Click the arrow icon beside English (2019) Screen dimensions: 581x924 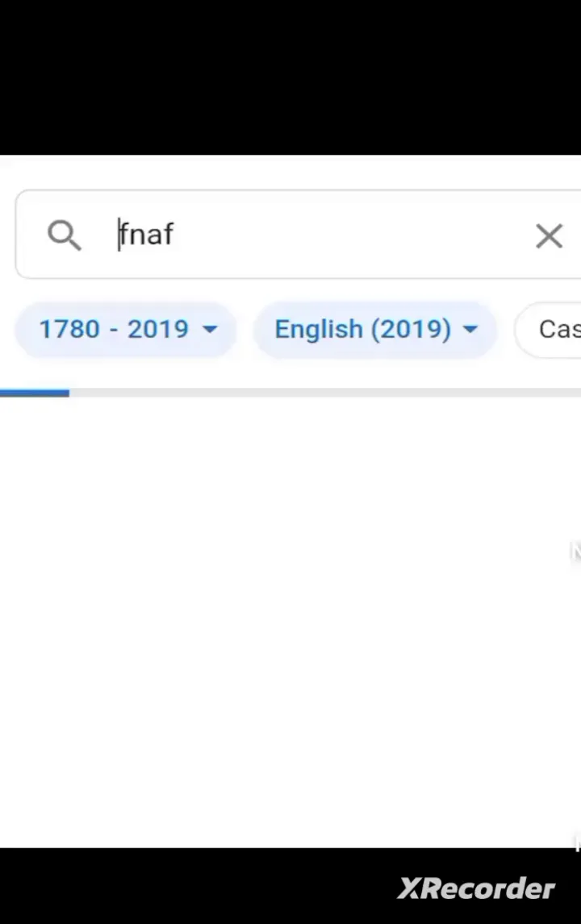point(470,329)
